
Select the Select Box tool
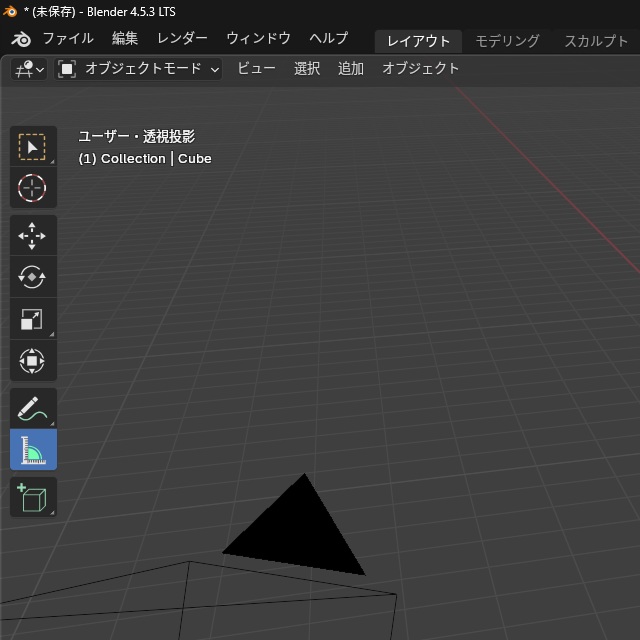click(33, 147)
